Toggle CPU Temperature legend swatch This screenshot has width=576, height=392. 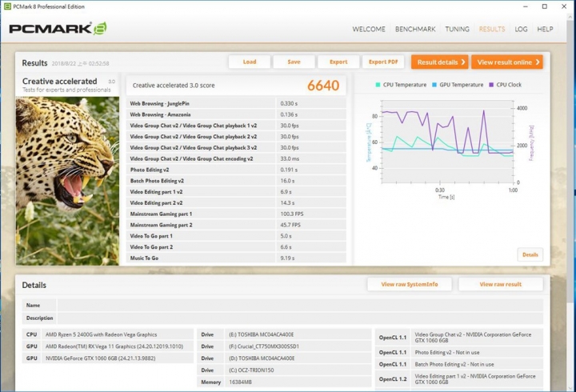pyautogui.click(x=378, y=85)
